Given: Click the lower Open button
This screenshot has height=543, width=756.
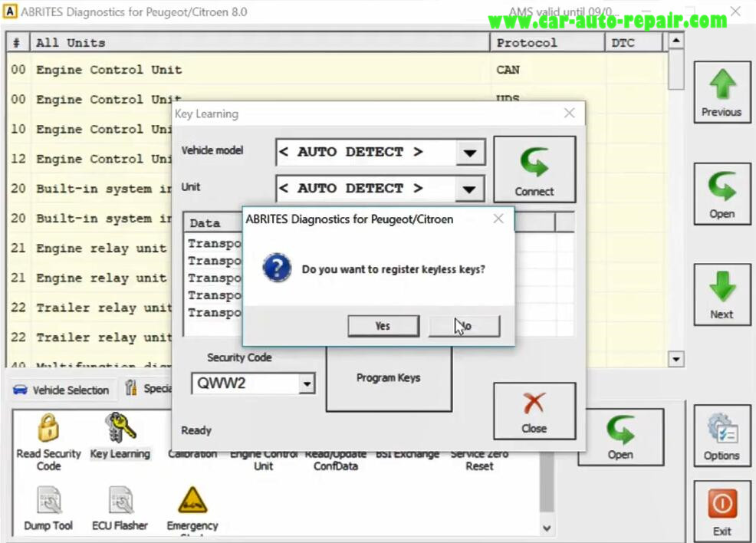Looking at the screenshot, I should tap(620, 437).
